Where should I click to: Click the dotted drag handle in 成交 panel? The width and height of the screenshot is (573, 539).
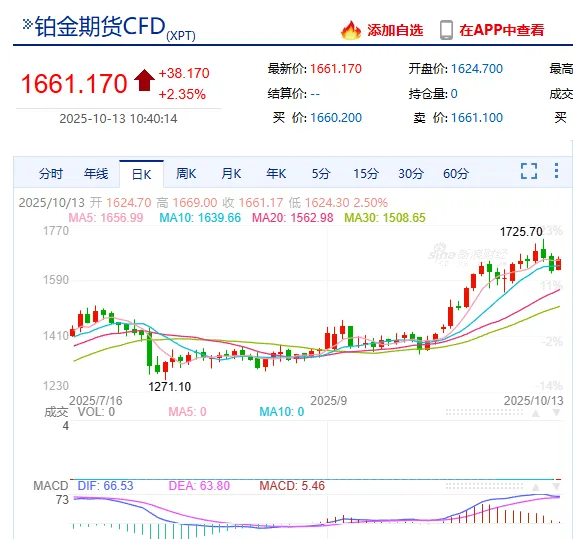coord(484,412)
